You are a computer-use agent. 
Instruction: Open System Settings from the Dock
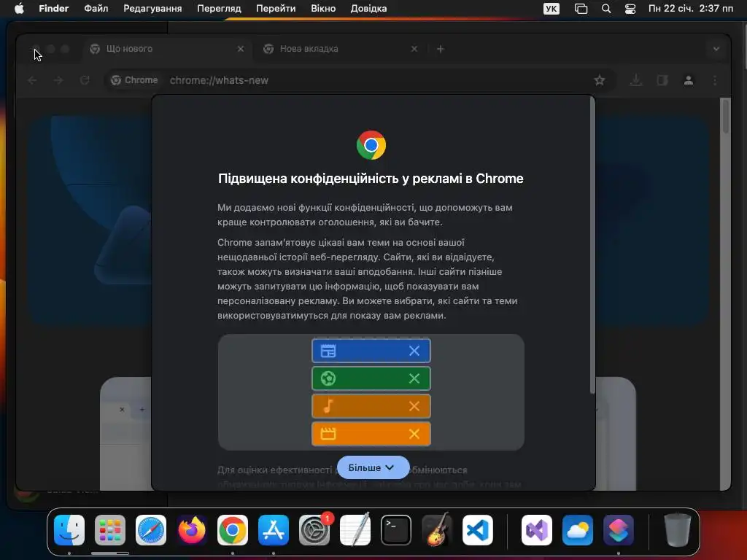(314, 530)
